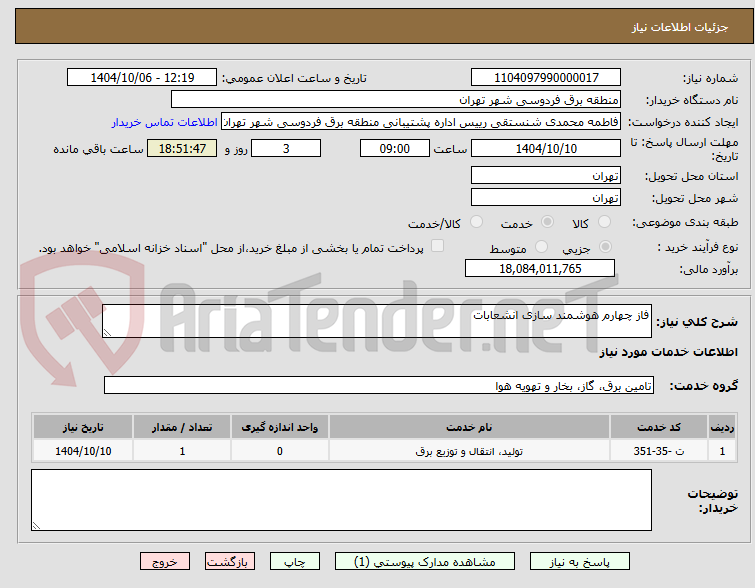The height and width of the screenshot is (588, 755).
Task: Click service name cell تولید، انتقال و توزیع برق
Action: pos(469,451)
